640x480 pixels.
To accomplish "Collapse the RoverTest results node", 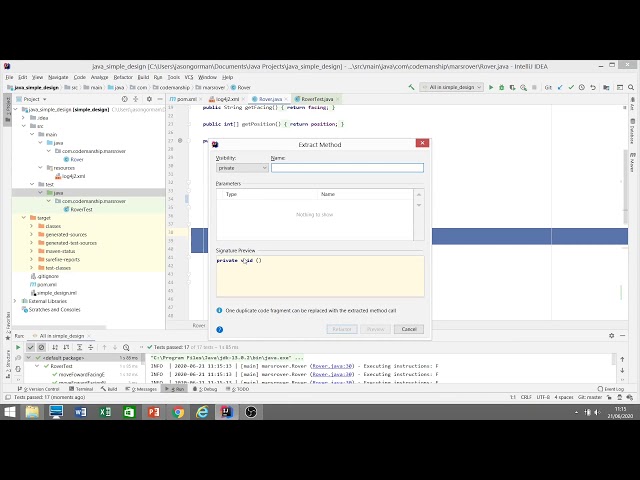I will click(x=38, y=366).
